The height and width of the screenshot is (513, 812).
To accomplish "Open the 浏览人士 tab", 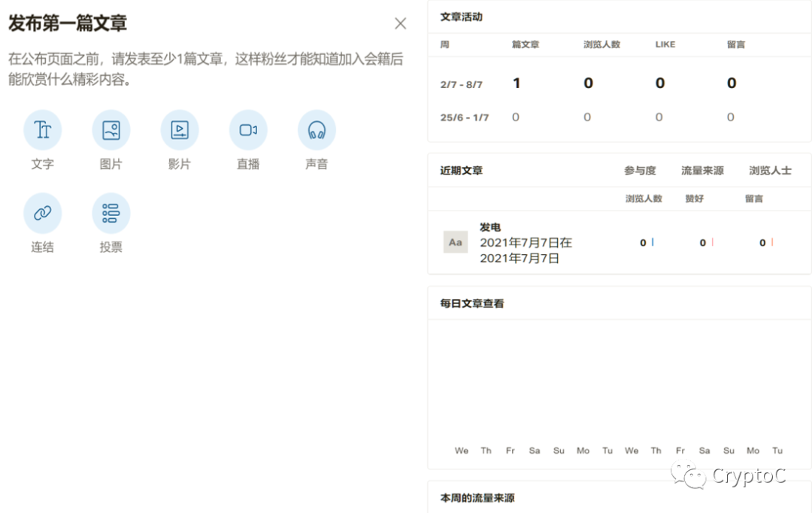I will click(770, 171).
